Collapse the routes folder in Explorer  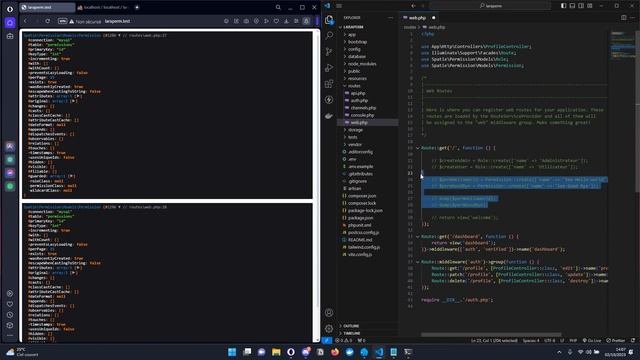[354, 86]
